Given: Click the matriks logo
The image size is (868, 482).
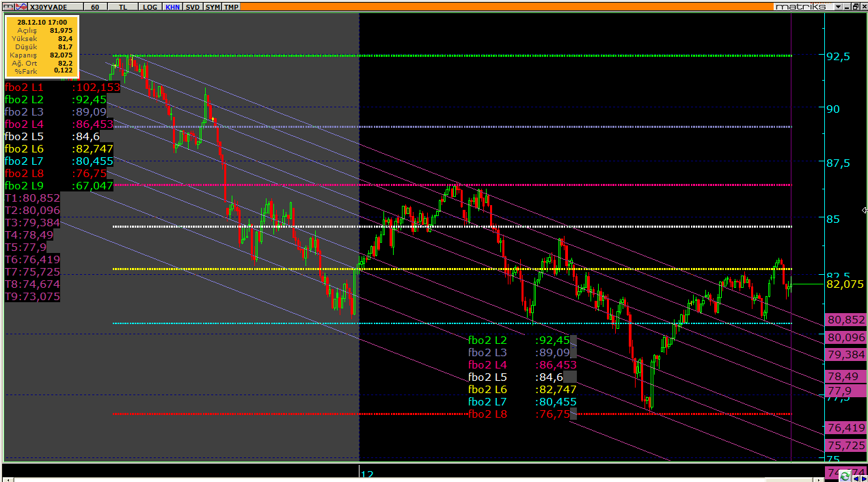Looking at the screenshot, I should (x=800, y=6).
